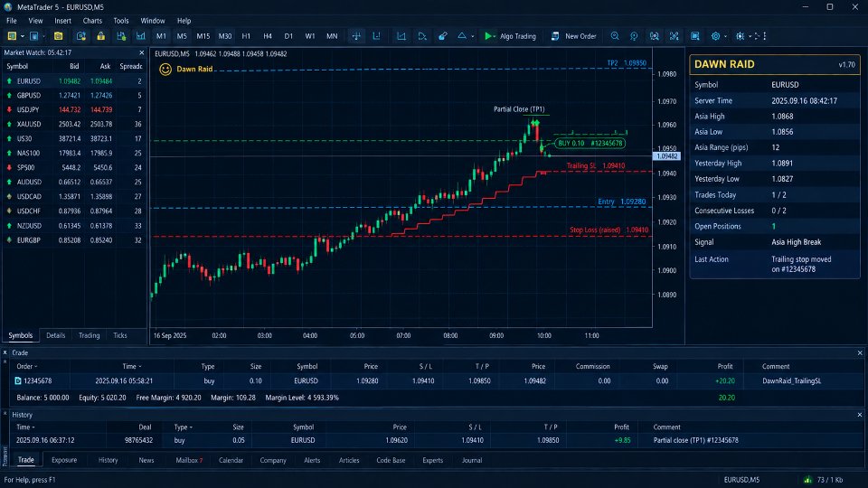Switch chart to M1 timeframe
868x488 pixels.
(161, 36)
